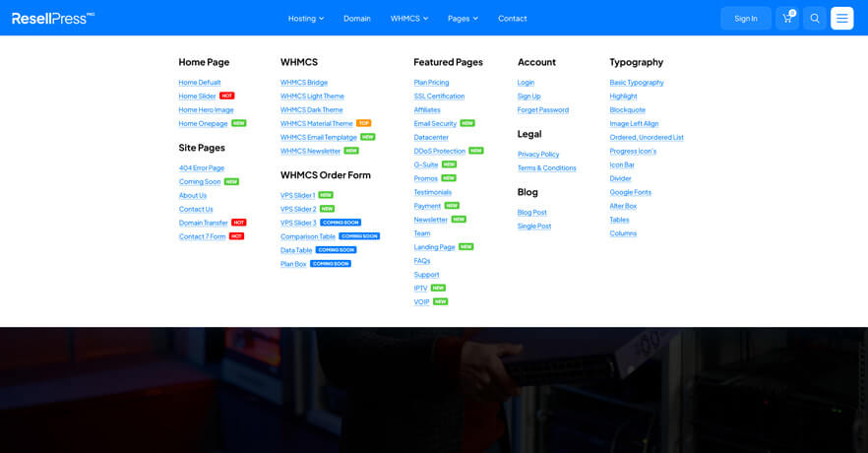868x453 pixels.
Task: Open Comparison Table link
Action: tap(308, 236)
